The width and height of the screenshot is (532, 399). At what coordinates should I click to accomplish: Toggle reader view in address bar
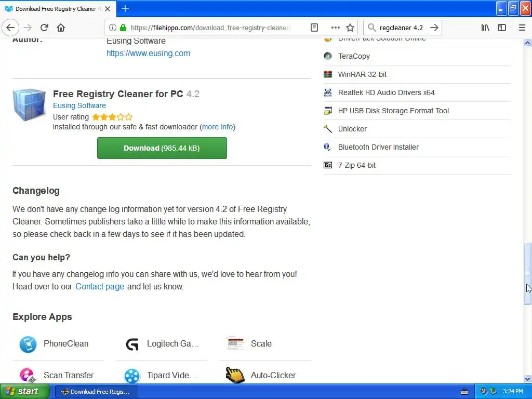[x=314, y=28]
